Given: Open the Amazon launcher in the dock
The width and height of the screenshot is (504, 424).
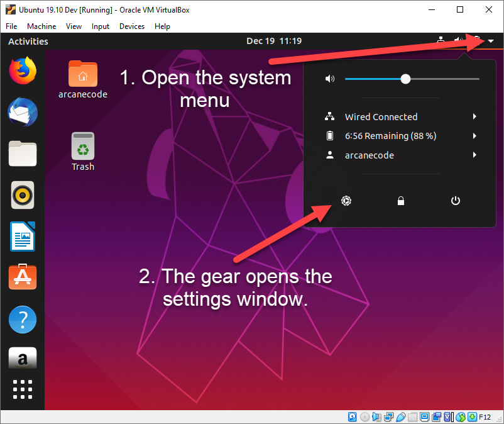Looking at the screenshot, I should coord(23,358).
